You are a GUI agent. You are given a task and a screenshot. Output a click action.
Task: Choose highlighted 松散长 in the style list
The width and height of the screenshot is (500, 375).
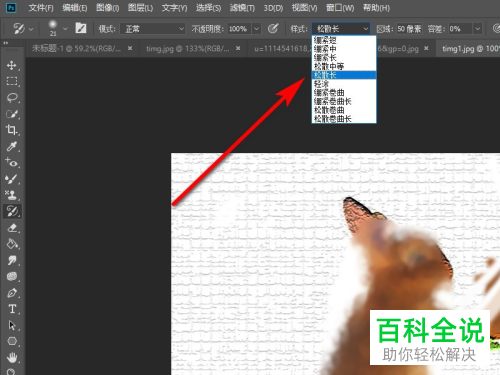pos(344,75)
